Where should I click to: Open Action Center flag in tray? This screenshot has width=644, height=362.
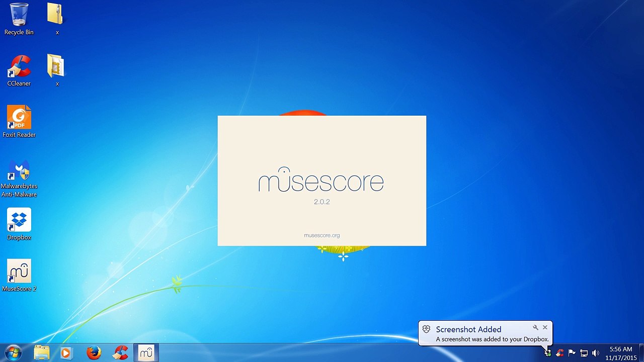[x=572, y=353]
